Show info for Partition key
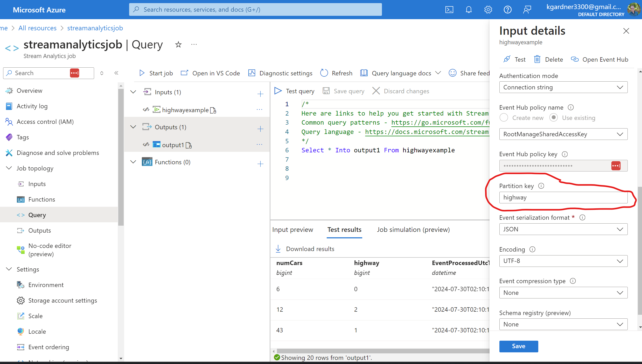642x364 pixels. (541, 186)
